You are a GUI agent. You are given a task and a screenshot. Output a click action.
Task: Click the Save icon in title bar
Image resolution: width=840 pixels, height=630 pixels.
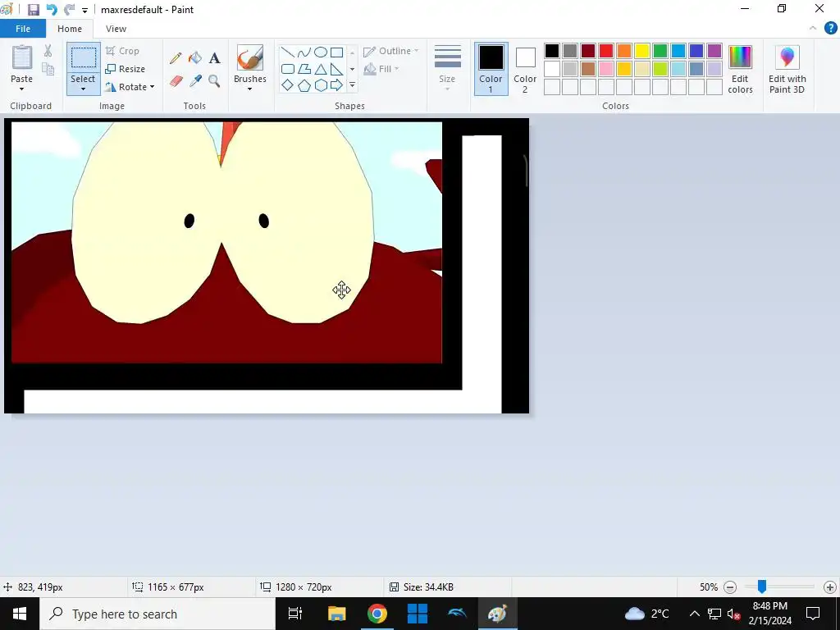(33, 10)
